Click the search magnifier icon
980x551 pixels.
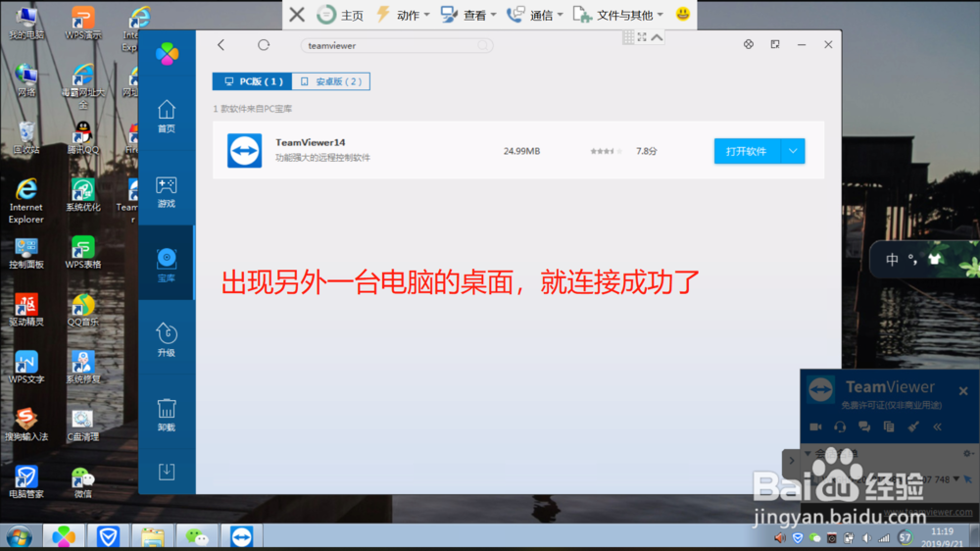pyautogui.click(x=483, y=46)
